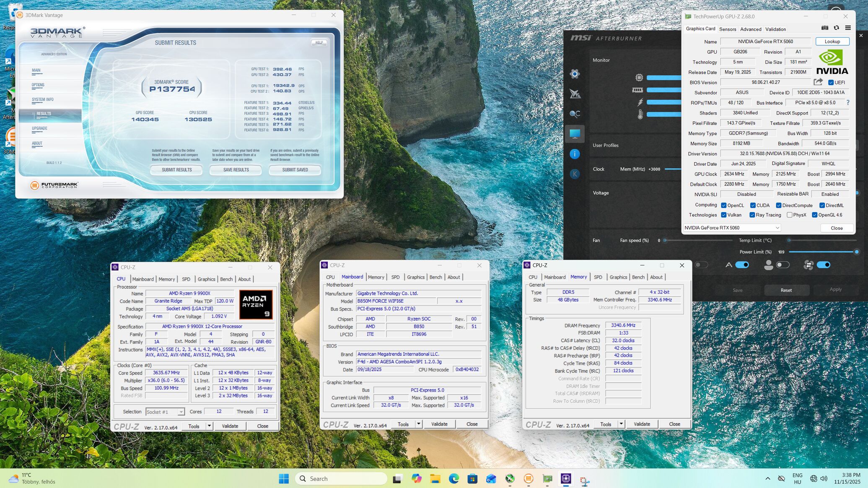Open the GPU-Z hamburger menu
This screenshot has height=488, width=868.
[x=848, y=28]
